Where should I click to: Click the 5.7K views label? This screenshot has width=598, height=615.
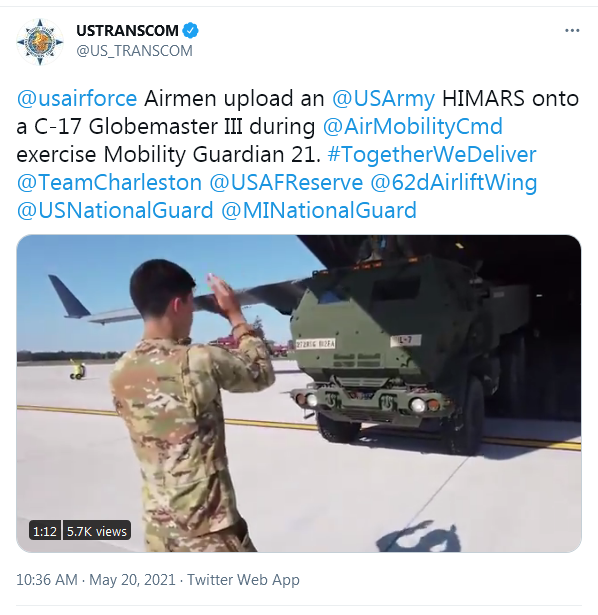tap(96, 531)
